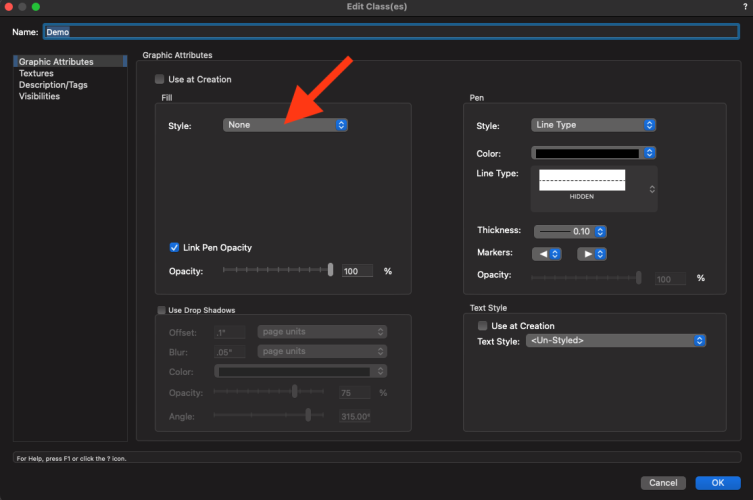This screenshot has width=753, height=500.
Task: Uncheck Link Pen Opacity
Action: [x=175, y=247]
